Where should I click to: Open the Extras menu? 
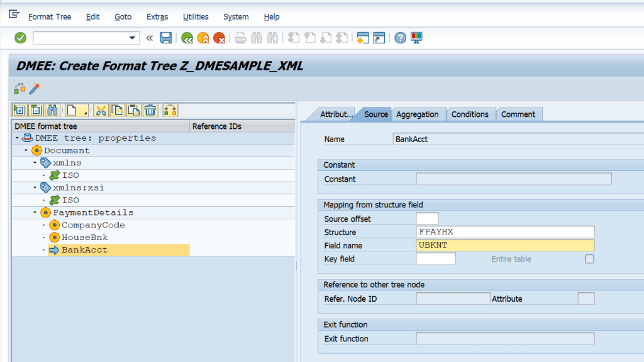(x=157, y=17)
